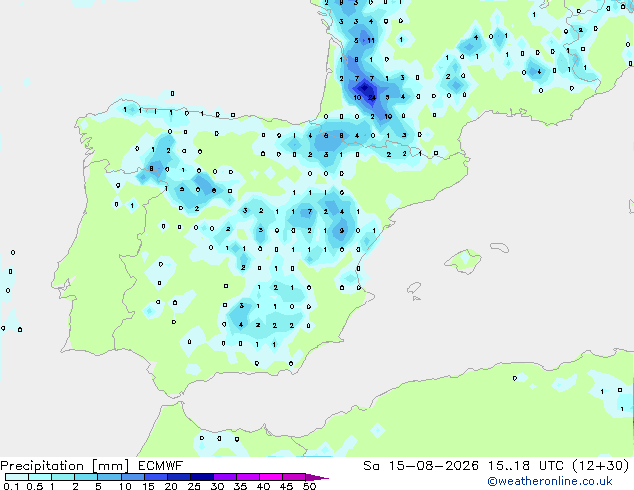Click the legend tick label '10'
The image size is (634, 490).
125,486
